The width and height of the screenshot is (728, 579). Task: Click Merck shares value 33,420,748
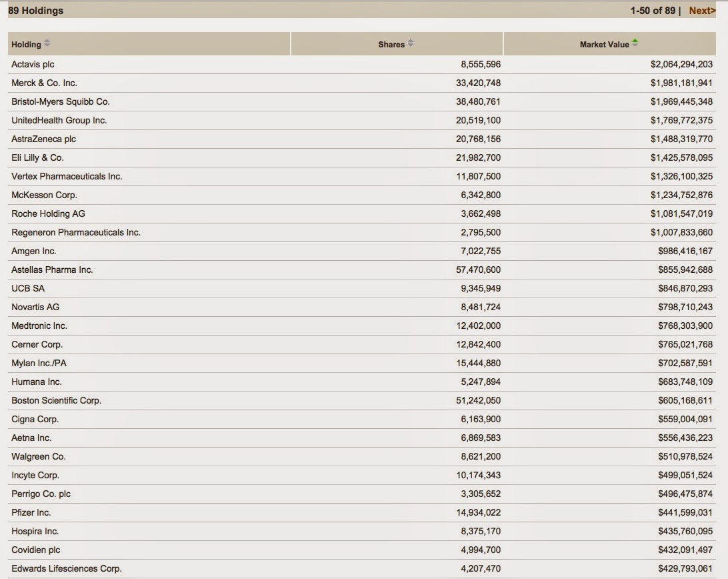pos(478,83)
